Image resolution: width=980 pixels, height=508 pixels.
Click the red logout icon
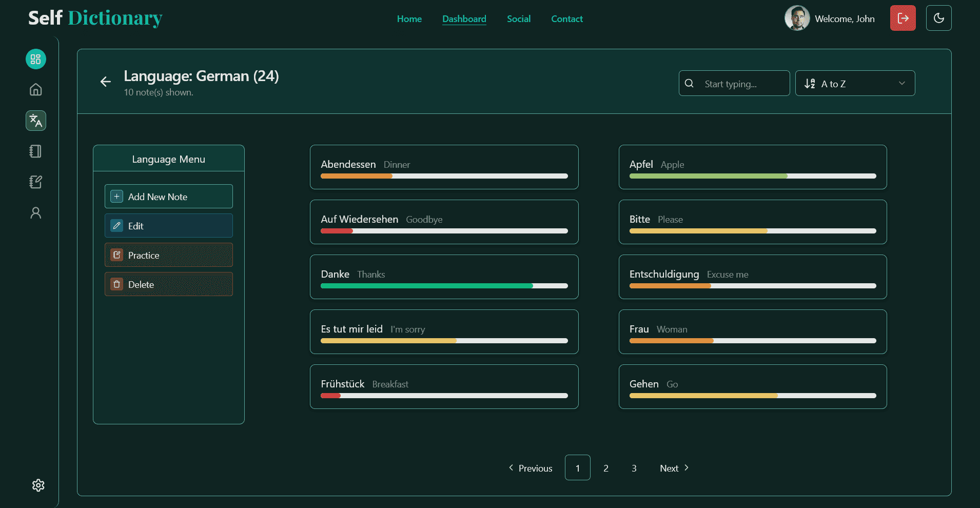[903, 18]
